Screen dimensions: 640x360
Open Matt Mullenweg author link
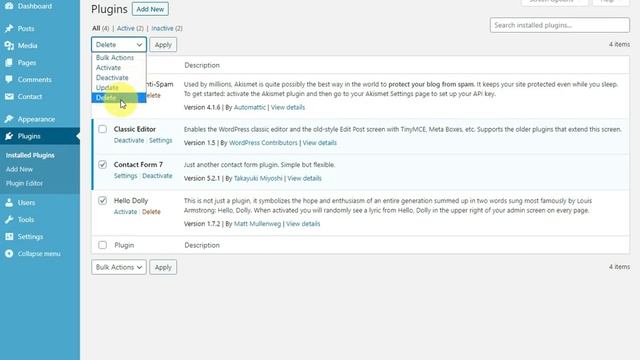tap(258, 224)
